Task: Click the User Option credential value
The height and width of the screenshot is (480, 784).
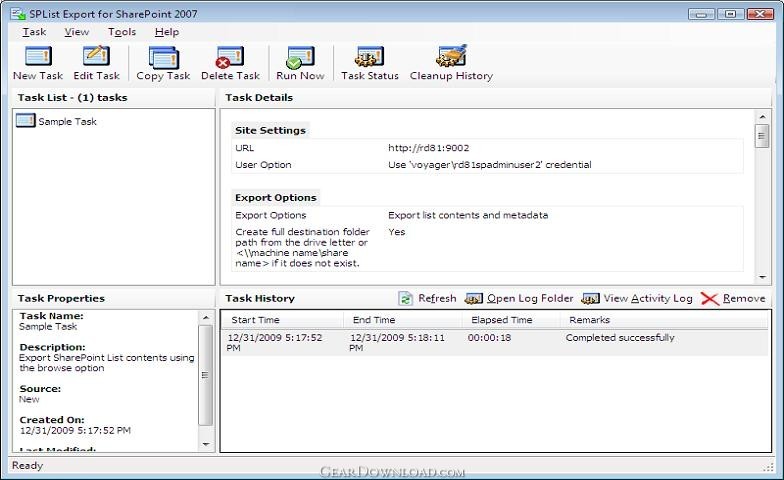Action: coord(490,165)
